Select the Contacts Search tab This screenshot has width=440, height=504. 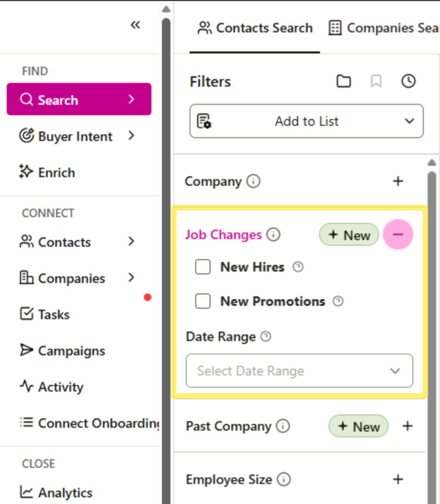(x=254, y=28)
